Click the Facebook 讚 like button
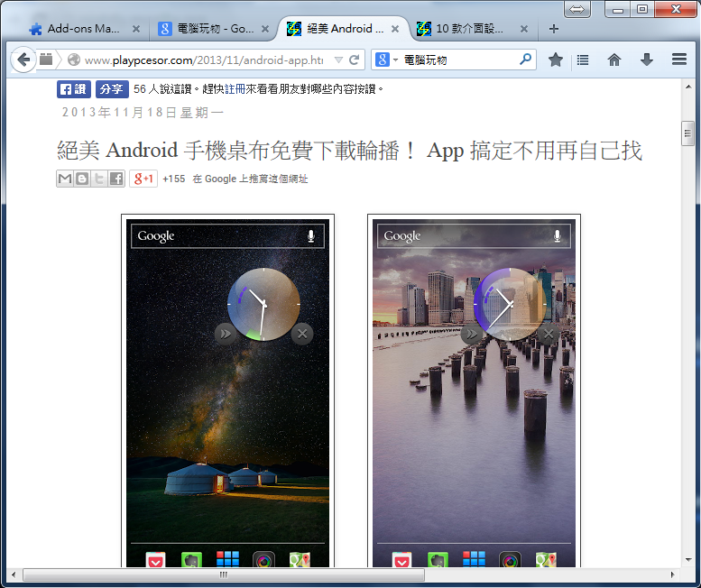701x588 pixels. [x=74, y=89]
